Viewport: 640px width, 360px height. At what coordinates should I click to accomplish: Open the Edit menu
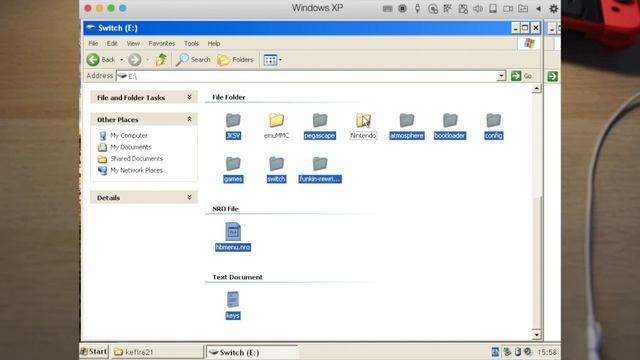(112, 43)
